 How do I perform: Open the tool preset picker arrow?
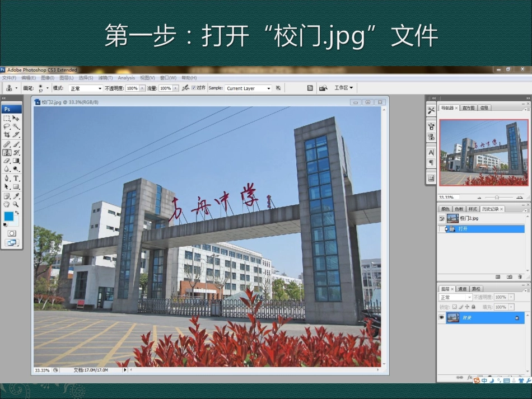point(16,88)
